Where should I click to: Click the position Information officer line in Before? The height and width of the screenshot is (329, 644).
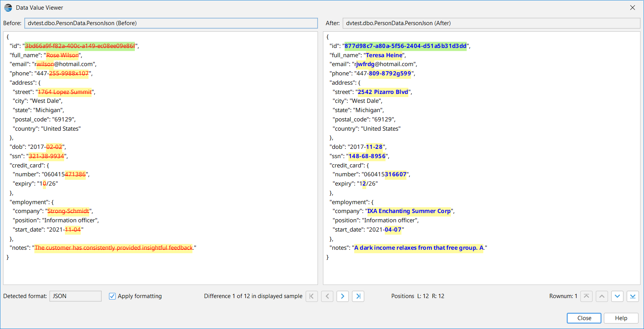[x=56, y=220]
